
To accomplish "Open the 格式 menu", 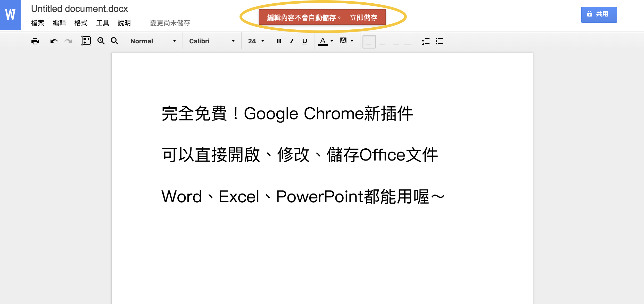I will (x=81, y=23).
